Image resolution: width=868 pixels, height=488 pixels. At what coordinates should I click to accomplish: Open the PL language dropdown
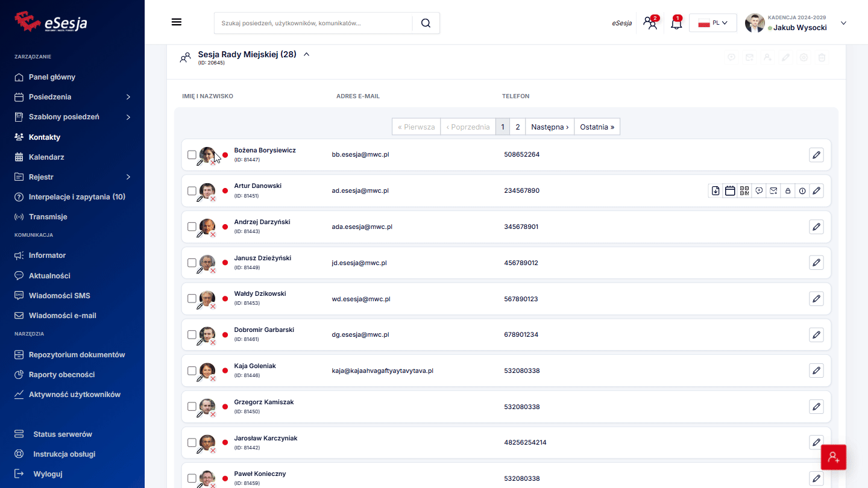pyautogui.click(x=713, y=23)
